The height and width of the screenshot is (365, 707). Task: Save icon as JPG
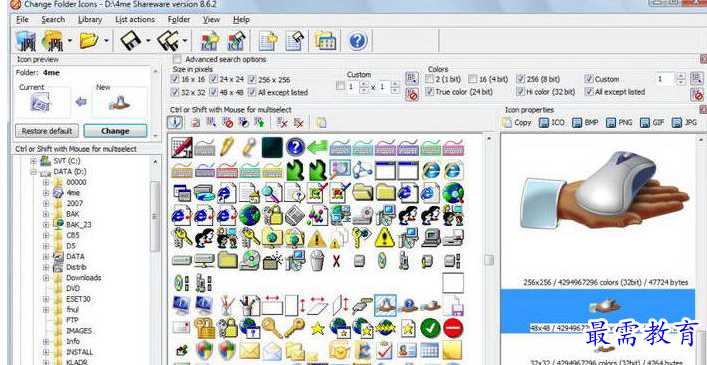coord(684,122)
